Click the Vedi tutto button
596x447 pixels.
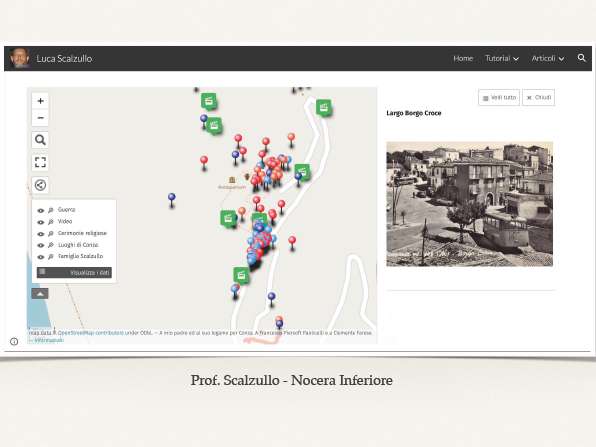(x=499, y=98)
